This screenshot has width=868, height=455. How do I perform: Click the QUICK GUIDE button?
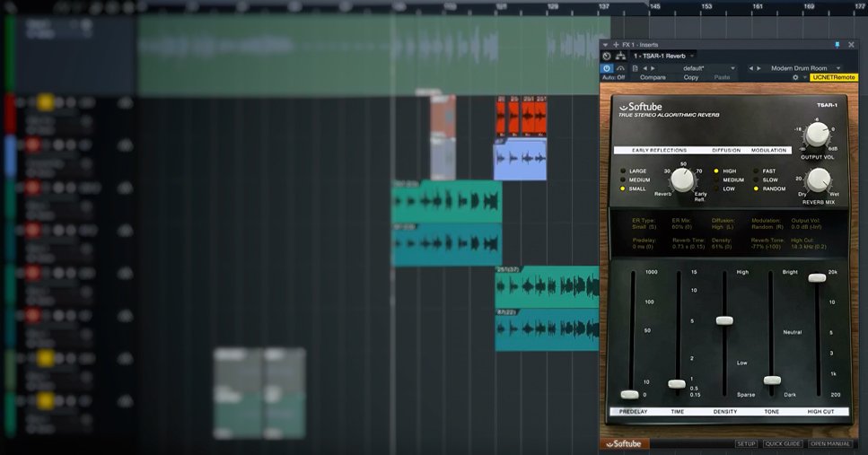(782, 443)
